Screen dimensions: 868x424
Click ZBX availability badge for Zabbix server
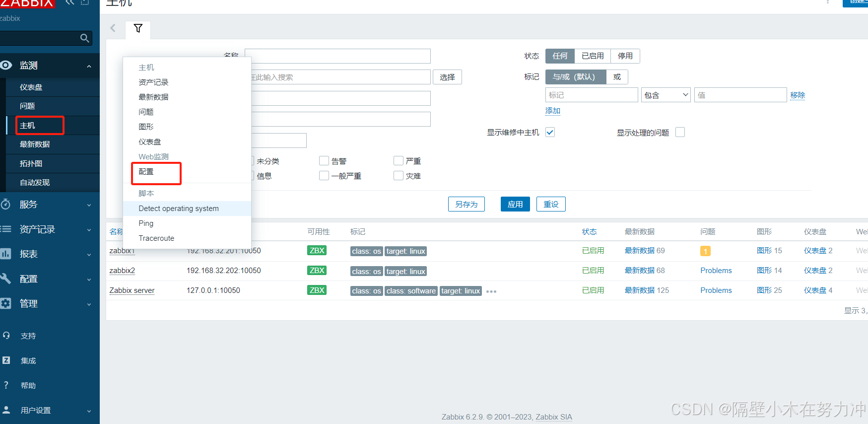[317, 290]
